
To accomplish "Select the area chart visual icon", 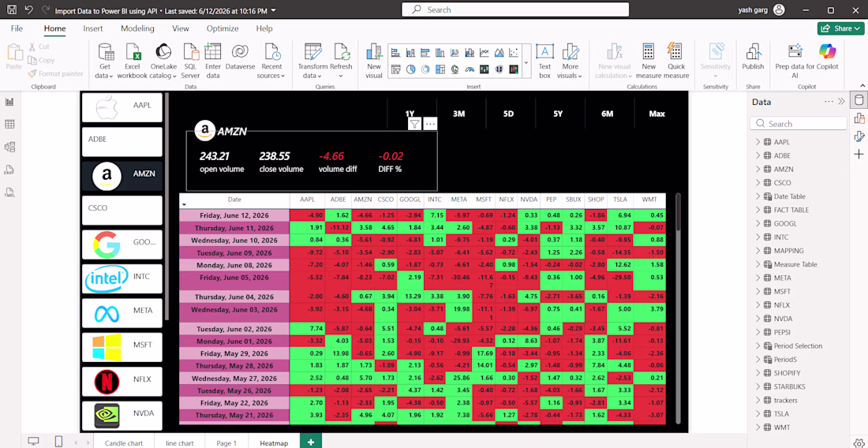I will (499, 53).
